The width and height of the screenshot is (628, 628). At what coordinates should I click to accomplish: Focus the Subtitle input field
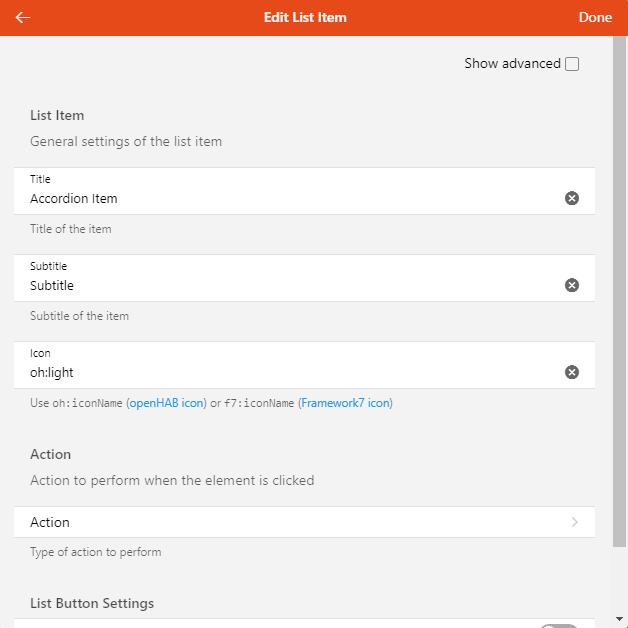[x=290, y=285]
